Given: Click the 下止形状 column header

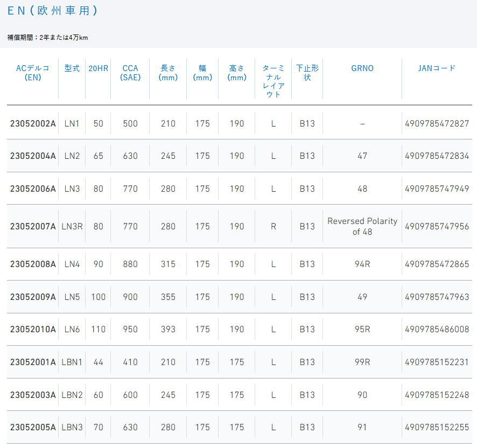Looking at the screenshot, I should 307,73.
